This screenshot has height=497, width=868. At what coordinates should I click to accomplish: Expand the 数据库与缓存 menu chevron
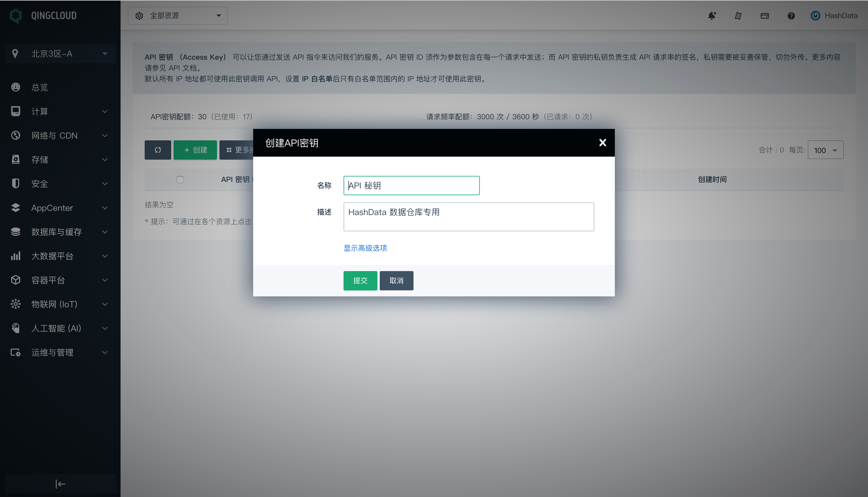click(105, 232)
